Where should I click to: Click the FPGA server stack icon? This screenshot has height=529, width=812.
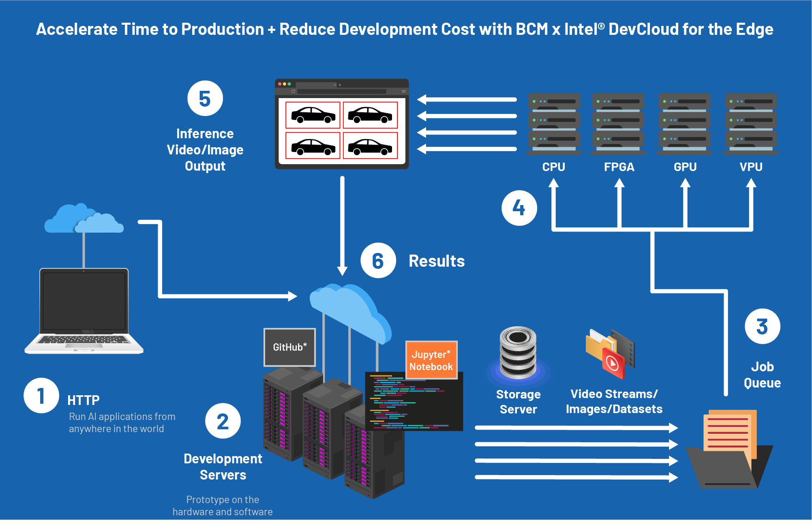pos(618,124)
